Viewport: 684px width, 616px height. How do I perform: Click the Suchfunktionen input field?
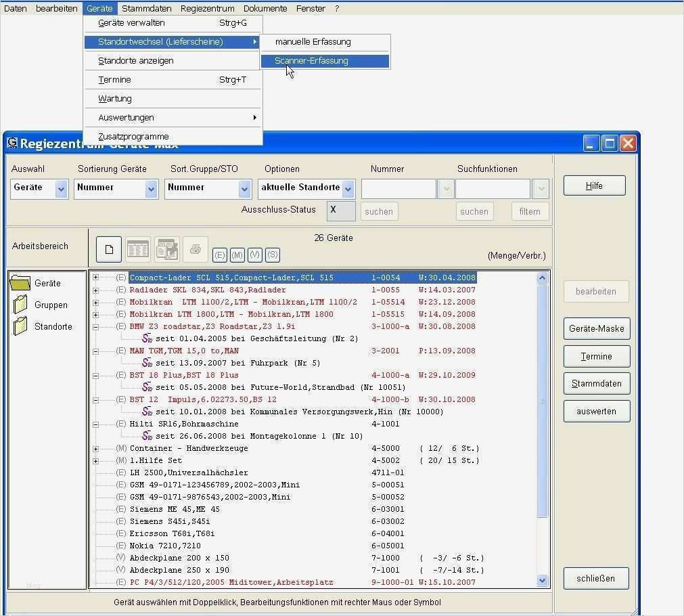point(493,189)
